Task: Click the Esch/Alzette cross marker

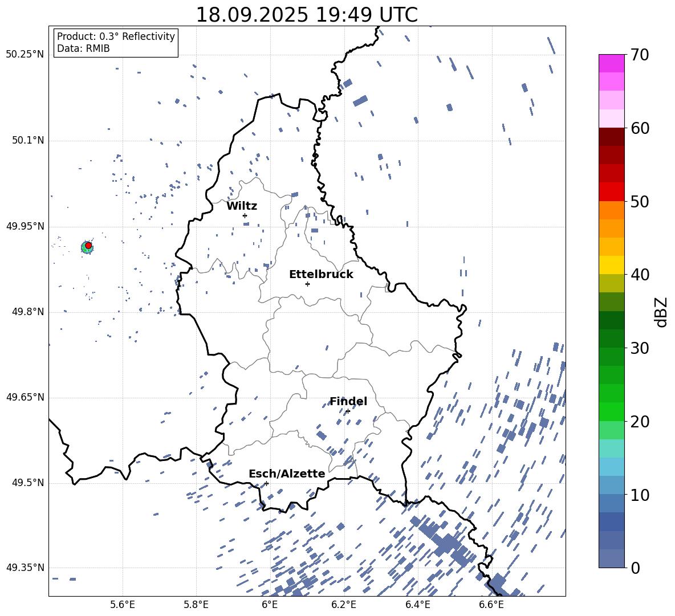Action: [x=266, y=483]
